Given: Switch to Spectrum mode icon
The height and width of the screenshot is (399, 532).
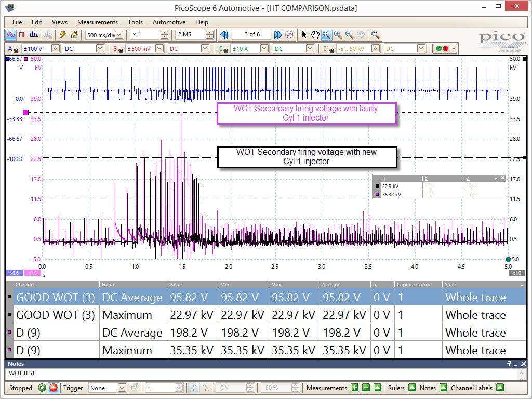Looking at the screenshot, I should [x=34, y=35].
